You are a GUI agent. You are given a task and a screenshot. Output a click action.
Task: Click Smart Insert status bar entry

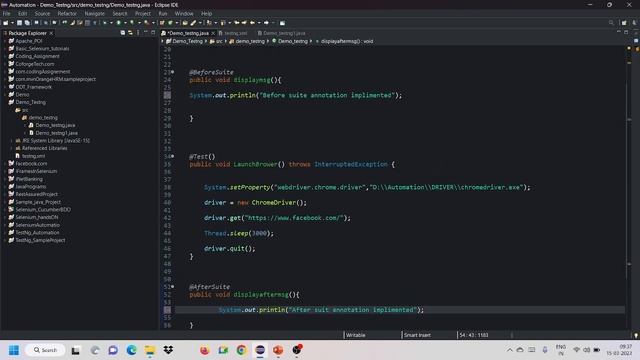coord(417,335)
